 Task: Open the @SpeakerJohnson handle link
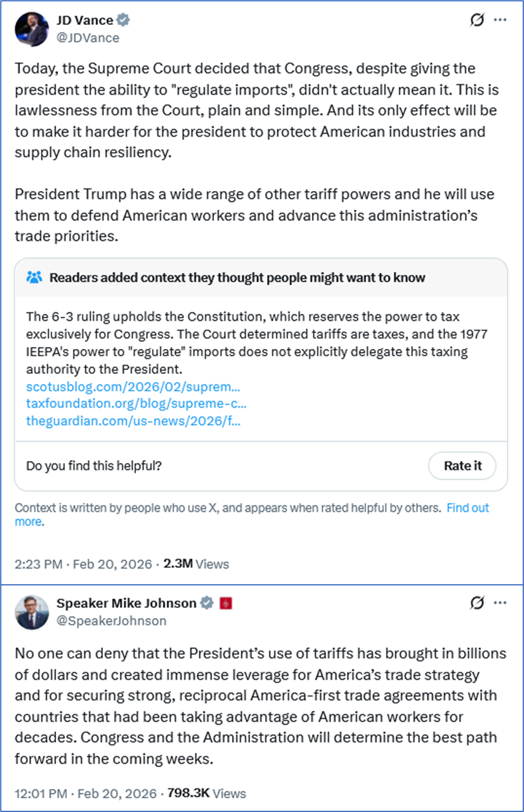tap(112, 620)
